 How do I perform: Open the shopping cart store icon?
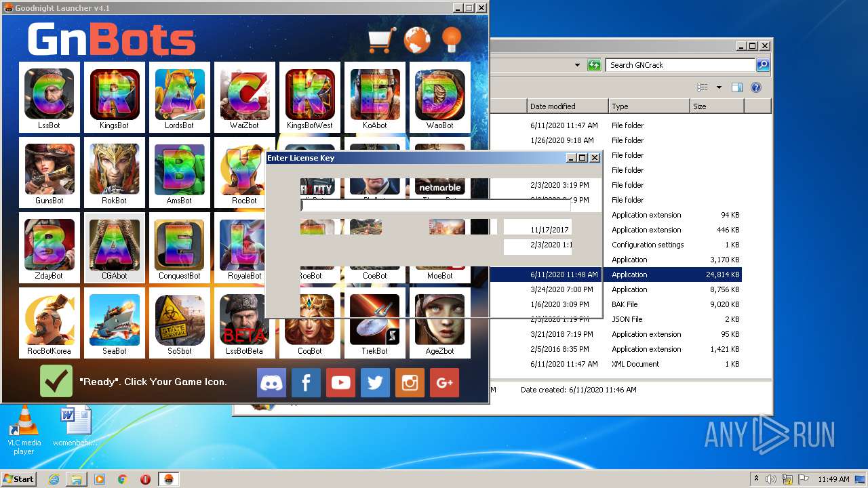(382, 41)
